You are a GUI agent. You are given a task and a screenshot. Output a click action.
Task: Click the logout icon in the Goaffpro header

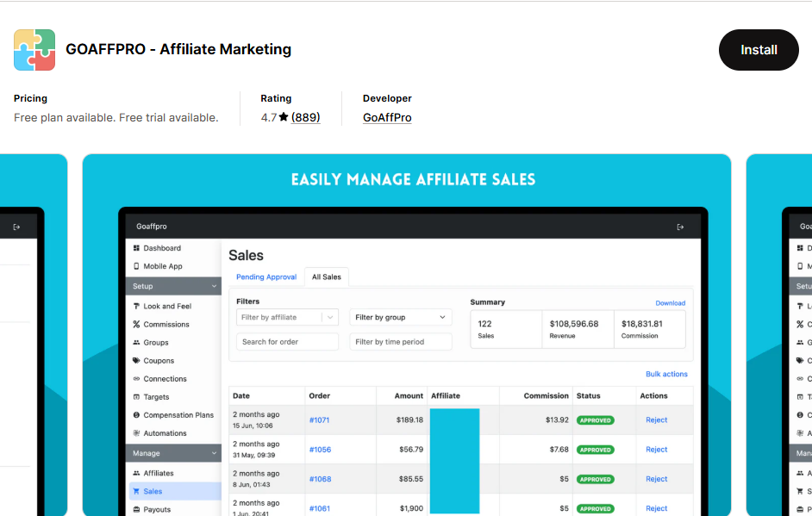tap(680, 227)
